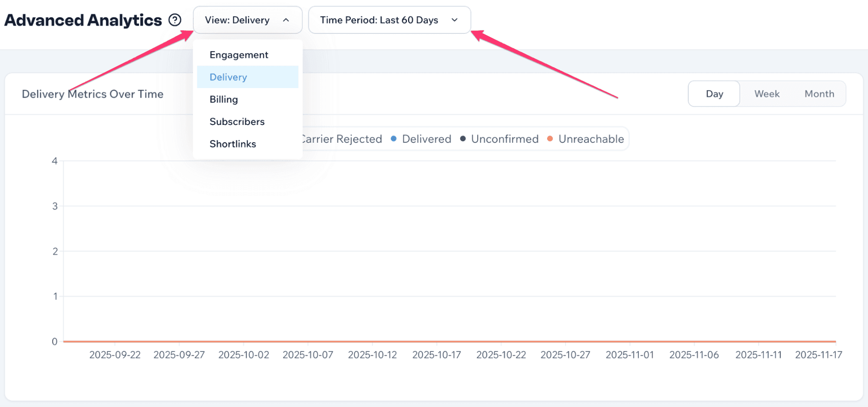Screen dimensions: 868x407
Task: Choose Shortlinks from the View menu
Action: (233, 144)
